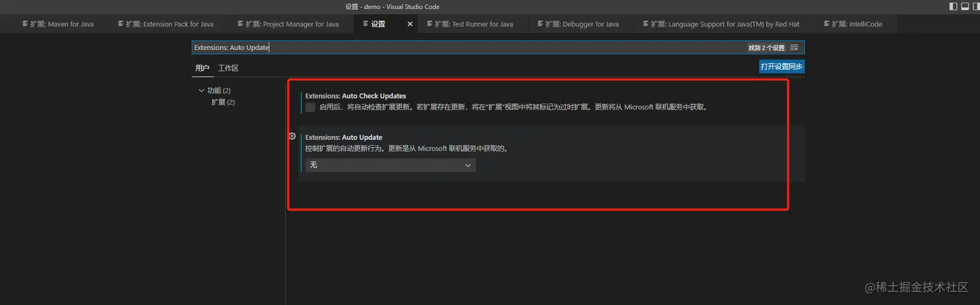The width and height of the screenshot is (980, 305).
Task: Switch to the 用户 settings tab
Action: pos(202,68)
